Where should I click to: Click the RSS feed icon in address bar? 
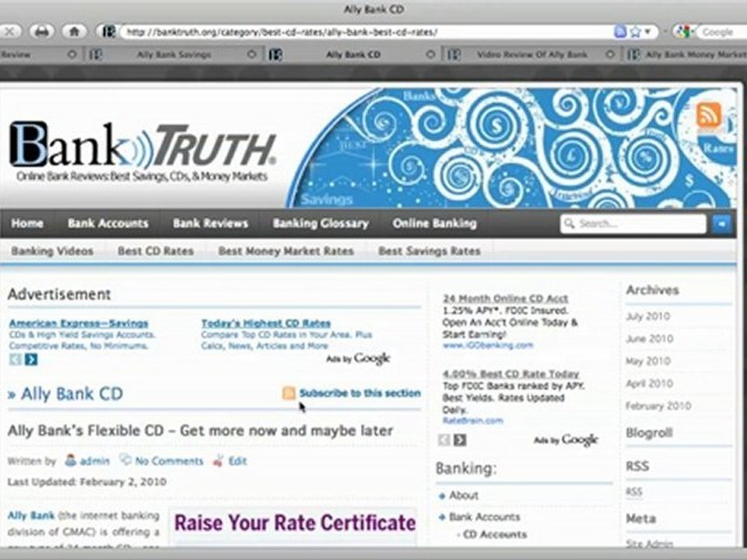tap(620, 32)
